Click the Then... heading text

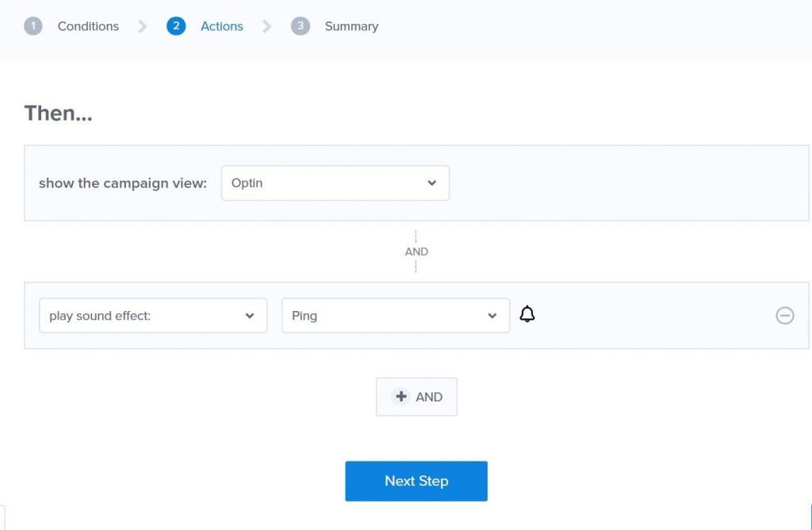58,113
